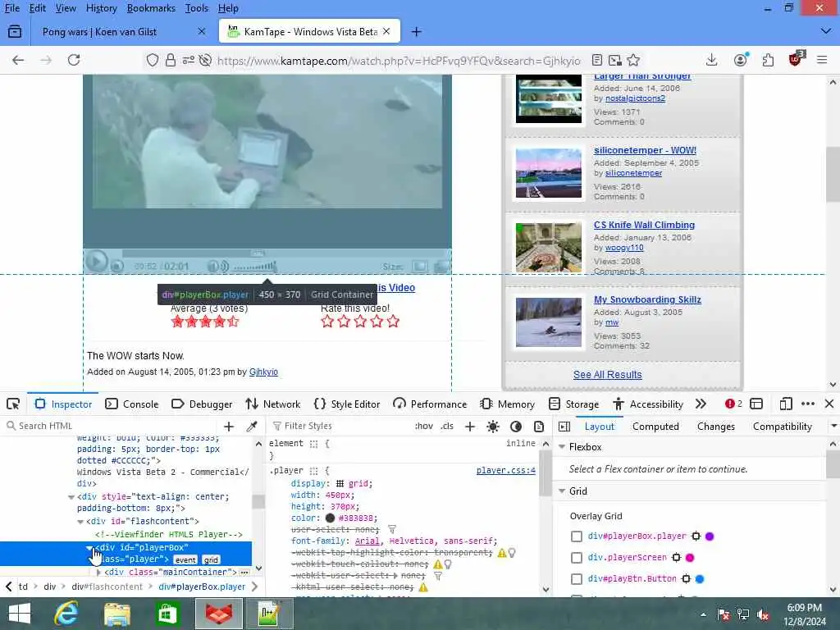Change playerScreen overlay pink color swatch
Screen dimensions: 840x630
pos(690,558)
